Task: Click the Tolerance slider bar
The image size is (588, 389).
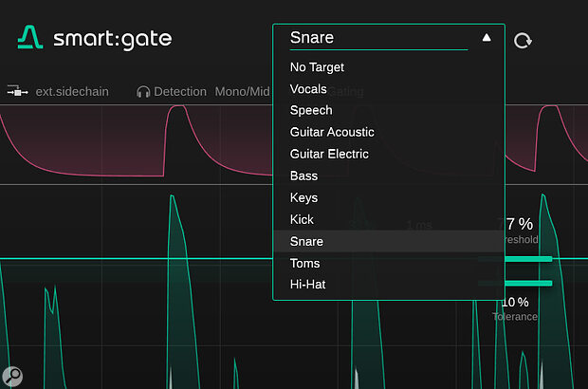Action: 515,283
